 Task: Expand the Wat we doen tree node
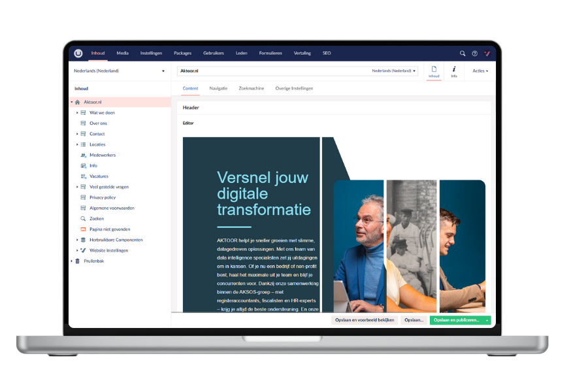pos(77,112)
